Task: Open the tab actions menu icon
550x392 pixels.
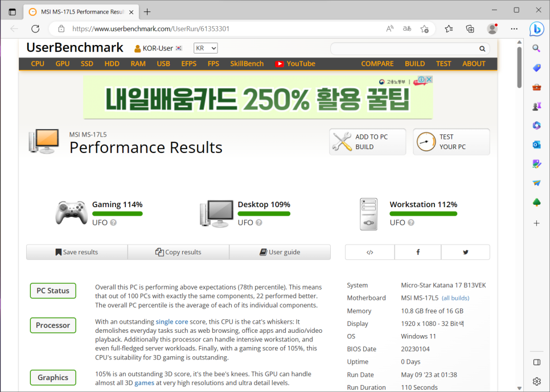Action: 13,12
